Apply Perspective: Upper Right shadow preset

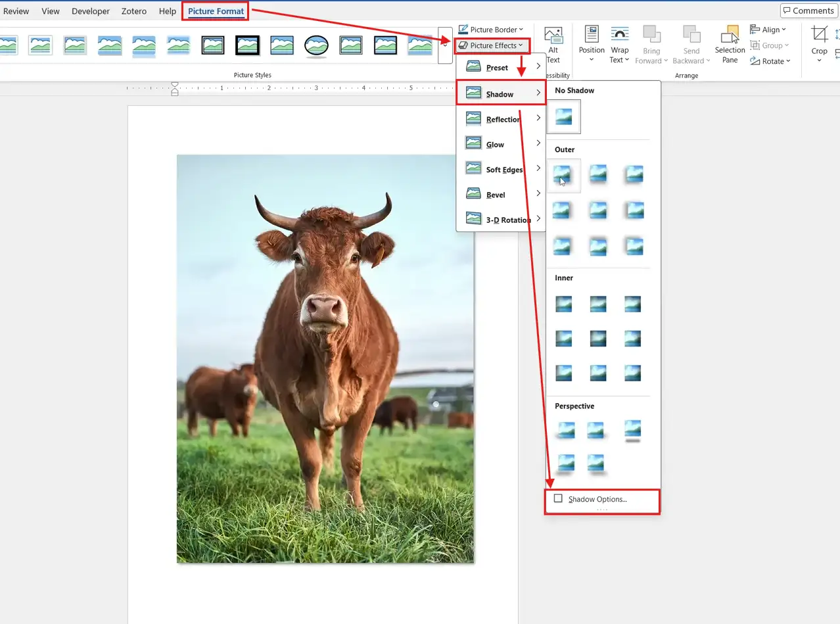point(595,431)
